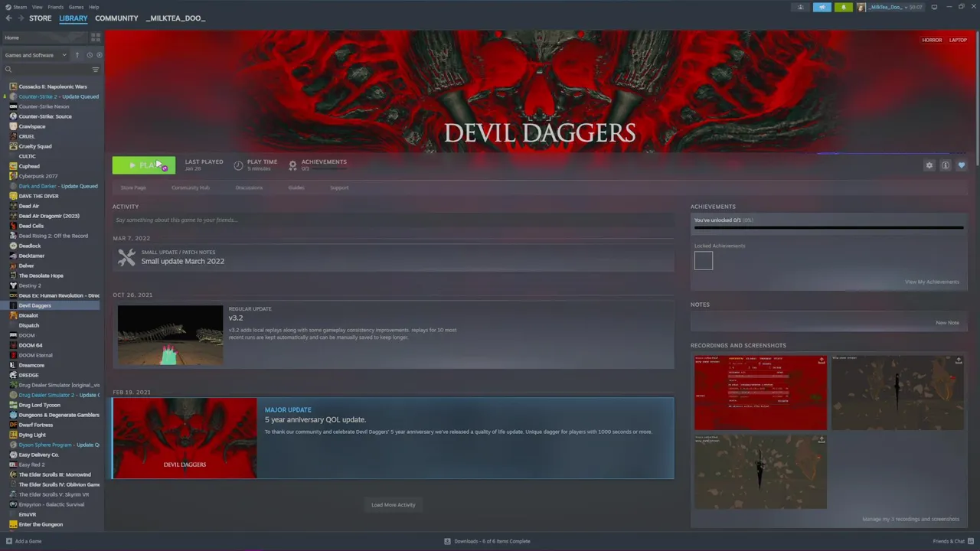Viewport: 980px width, 551px height.
Task: Open the Store Page link
Action: 133,187
